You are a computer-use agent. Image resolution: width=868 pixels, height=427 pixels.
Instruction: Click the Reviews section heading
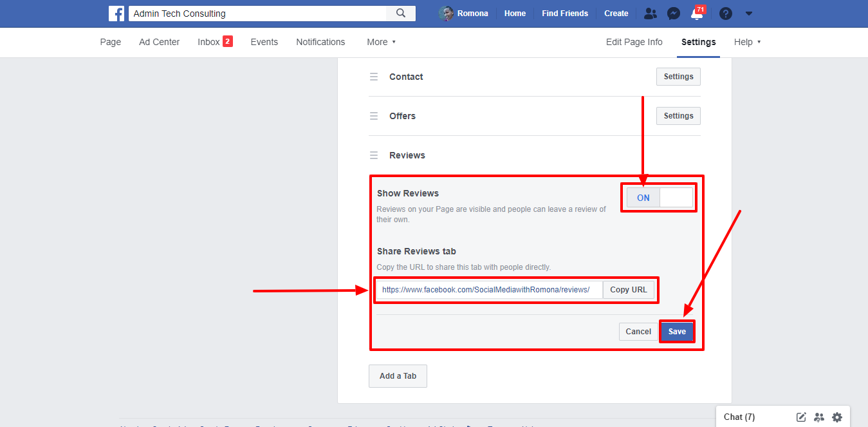click(x=407, y=155)
